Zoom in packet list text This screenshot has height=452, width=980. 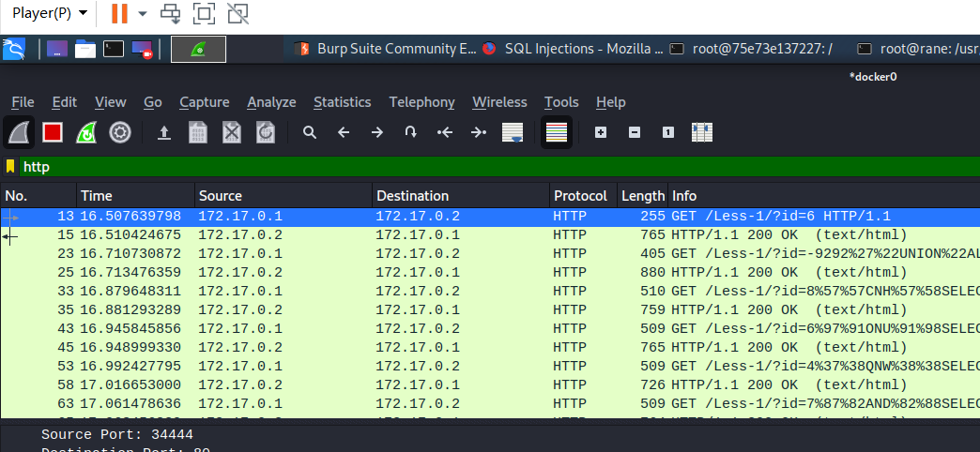tap(601, 132)
